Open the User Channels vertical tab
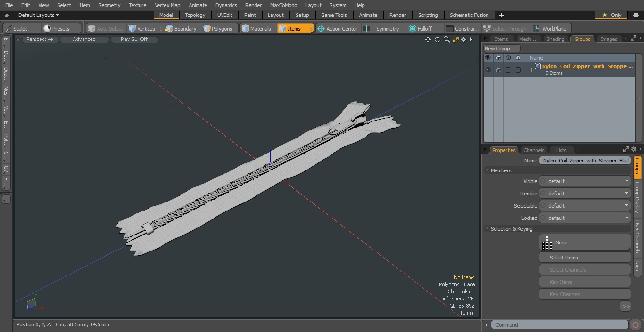The width and height of the screenshot is (644, 332). point(637,237)
